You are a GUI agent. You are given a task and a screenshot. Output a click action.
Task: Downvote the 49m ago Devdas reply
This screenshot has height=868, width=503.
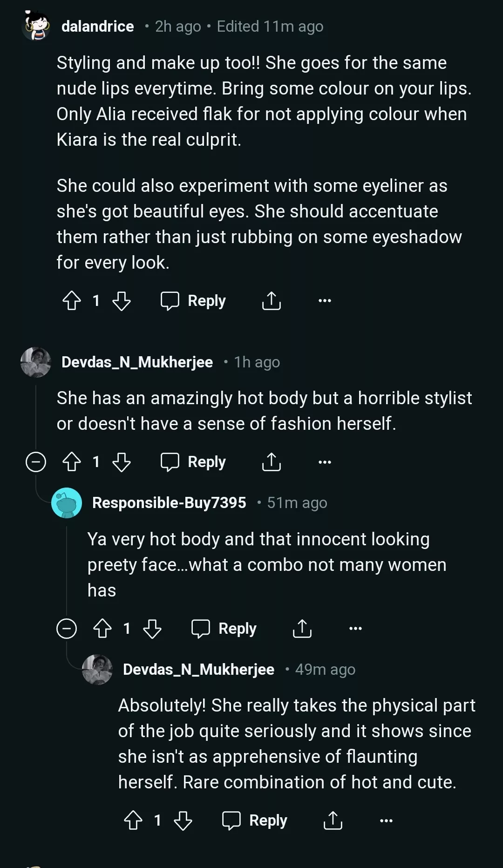(x=183, y=821)
